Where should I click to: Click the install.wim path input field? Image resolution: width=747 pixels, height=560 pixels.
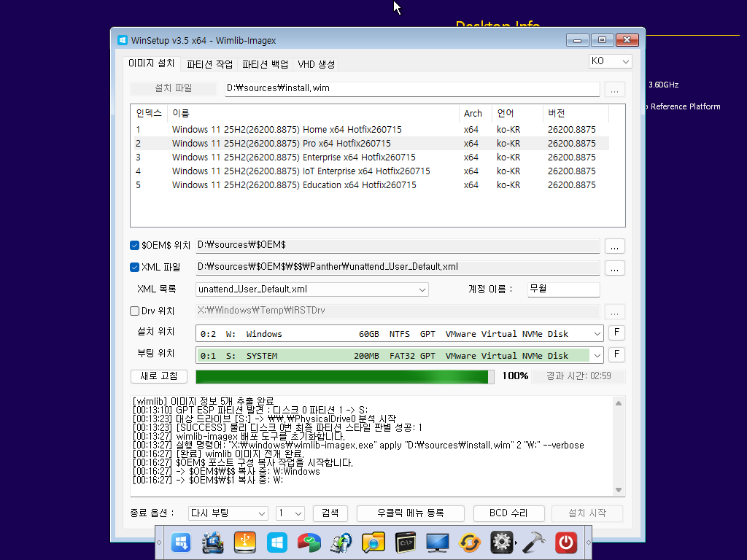point(412,88)
